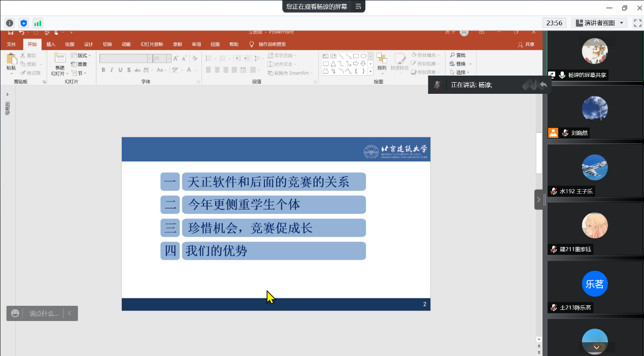This screenshot has height=356, width=644.
Task: Click the 排列 arrange button
Action: pyautogui.click(x=382, y=62)
